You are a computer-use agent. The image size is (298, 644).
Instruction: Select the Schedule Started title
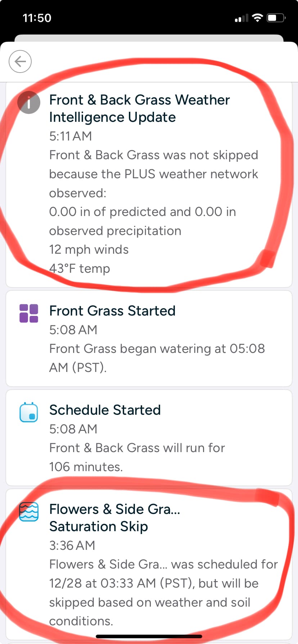pyautogui.click(x=105, y=410)
